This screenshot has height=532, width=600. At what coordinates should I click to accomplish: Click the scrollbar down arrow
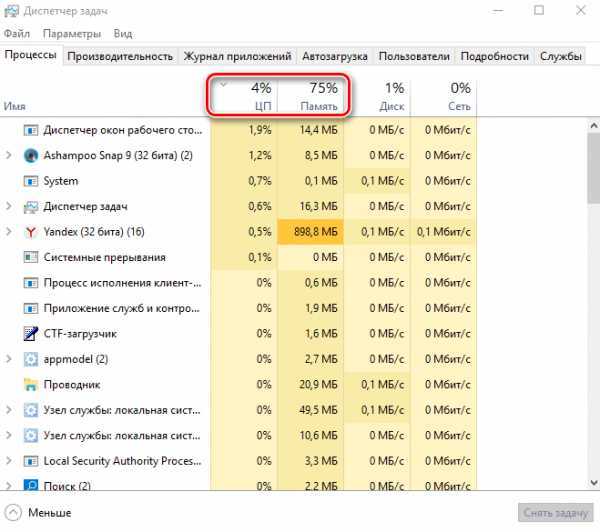pos(593,483)
